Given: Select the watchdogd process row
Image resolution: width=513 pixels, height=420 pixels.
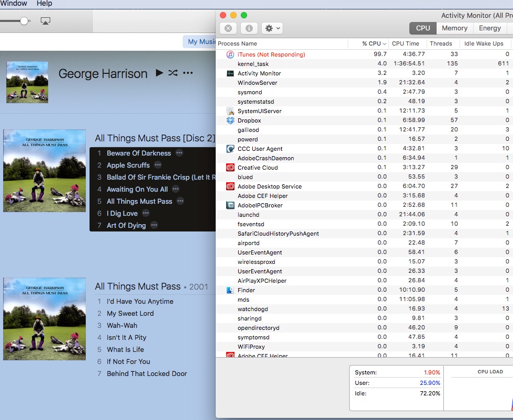Looking at the screenshot, I should coord(364,309).
